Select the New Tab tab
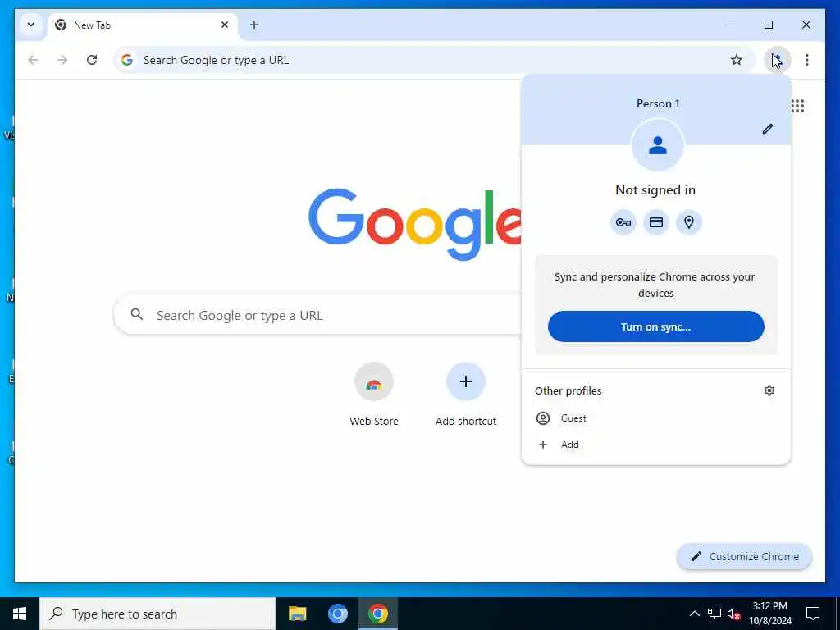The height and width of the screenshot is (630, 840). coord(143,25)
